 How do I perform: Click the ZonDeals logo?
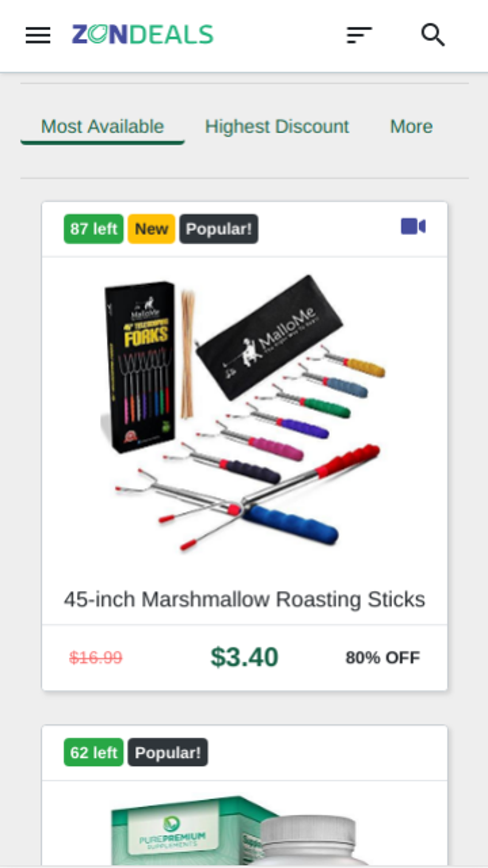tap(143, 35)
